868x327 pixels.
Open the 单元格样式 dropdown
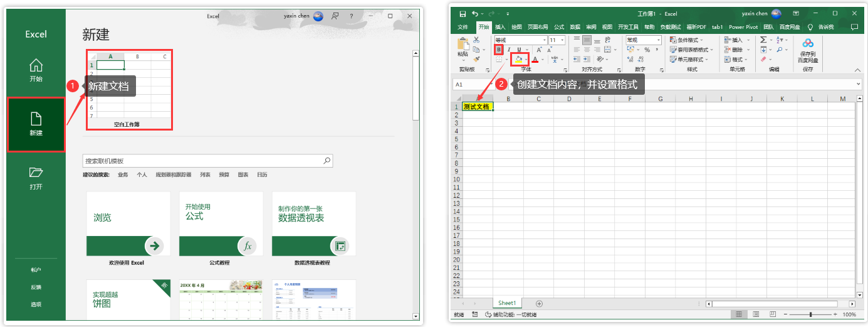(689, 60)
